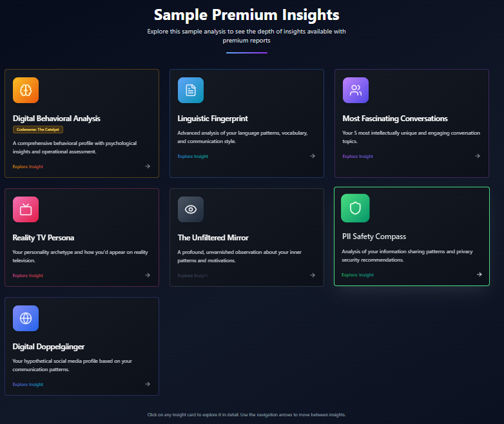The width and height of the screenshot is (504, 424).
Task: Click arrow on Most Fascinating Conversations card
Action: (x=478, y=156)
